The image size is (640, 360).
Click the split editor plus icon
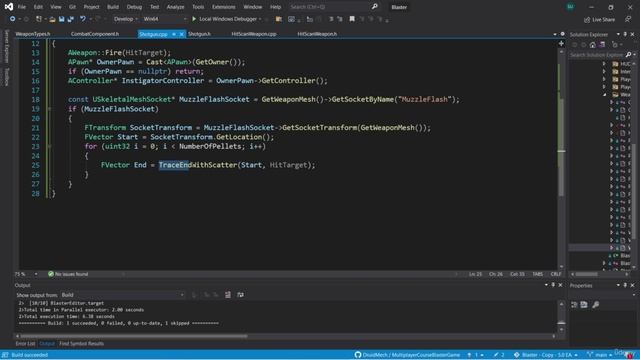pos(561,43)
